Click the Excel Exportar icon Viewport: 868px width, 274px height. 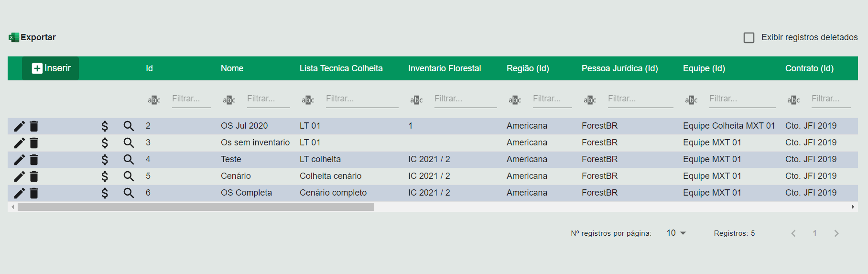click(14, 37)
